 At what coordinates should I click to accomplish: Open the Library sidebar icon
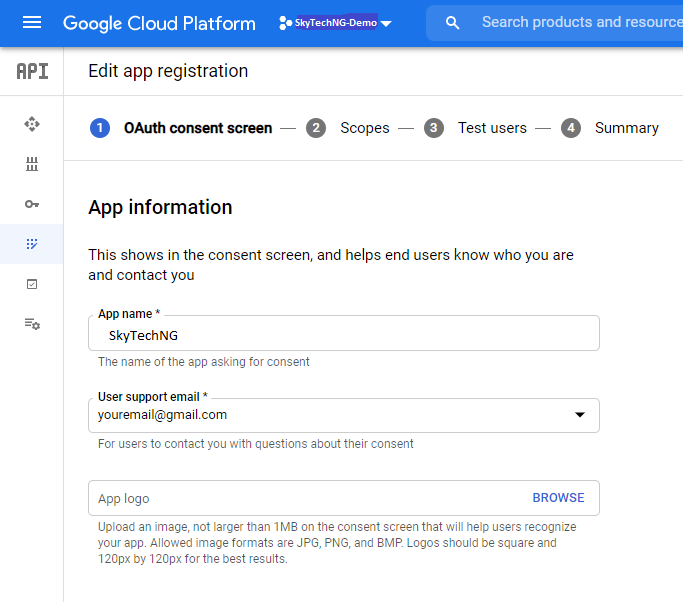pos(32,164)
